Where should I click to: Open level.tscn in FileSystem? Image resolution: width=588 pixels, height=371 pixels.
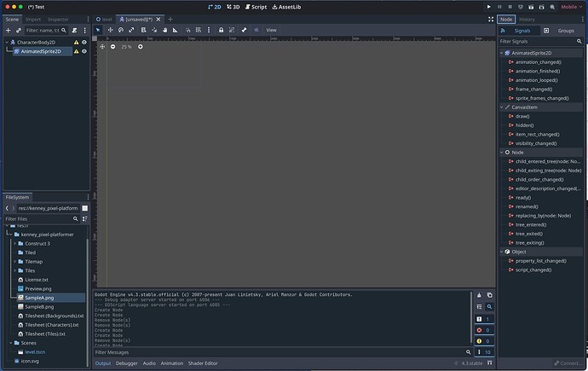(x=35, y=352)
